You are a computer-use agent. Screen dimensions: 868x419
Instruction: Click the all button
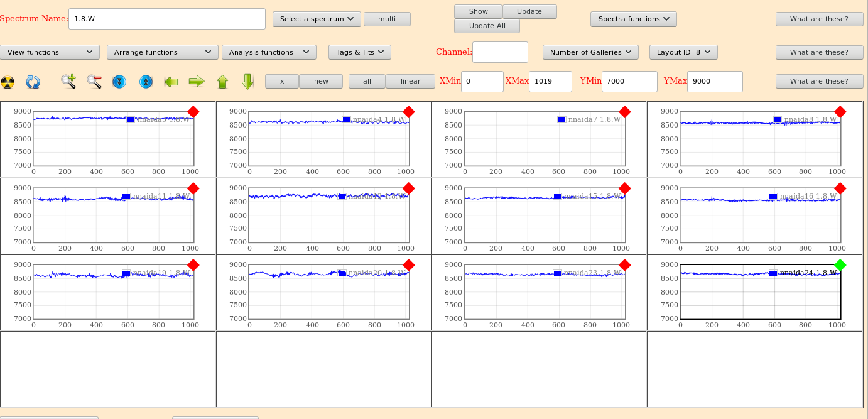pos(367,81)
